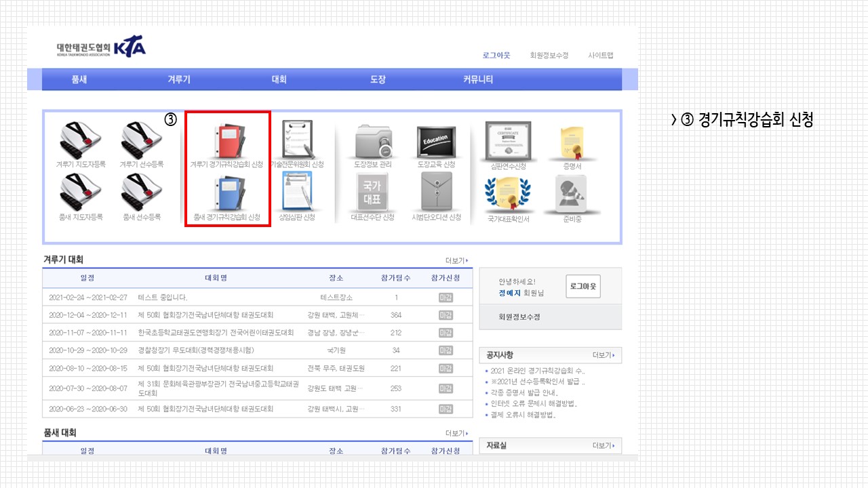The image size is (868, 488).
Task: Click 더보기 in 공지사항 panel
Action: pyautogui.click(x=604, y=355)
